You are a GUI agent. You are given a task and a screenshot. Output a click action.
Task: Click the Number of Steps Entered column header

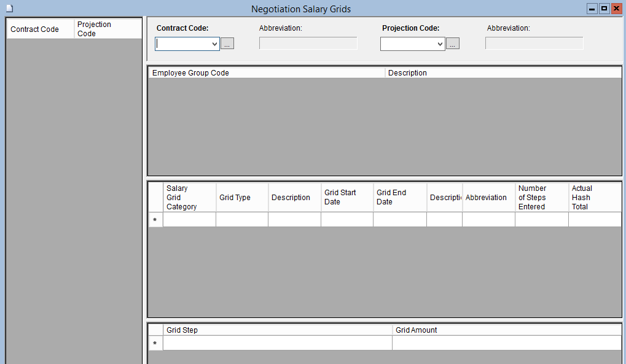pyautogui.click(x=541, y=198)
